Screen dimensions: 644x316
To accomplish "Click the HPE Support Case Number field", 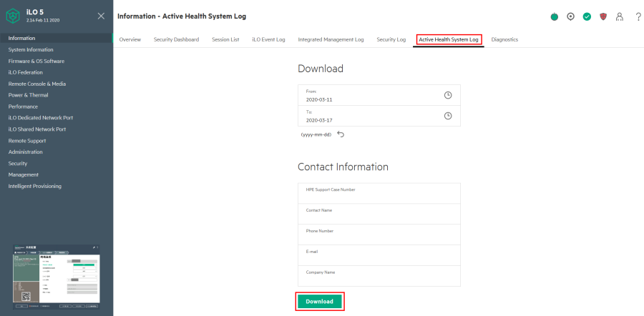I will (x=379, y=193).
